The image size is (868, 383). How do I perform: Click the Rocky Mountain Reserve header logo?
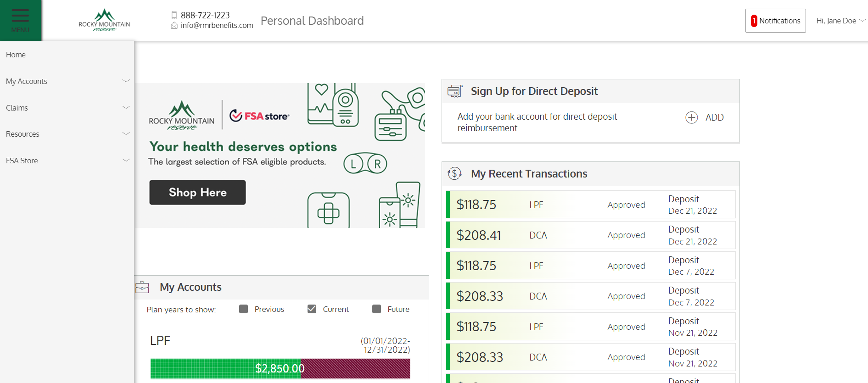(104, 21)
